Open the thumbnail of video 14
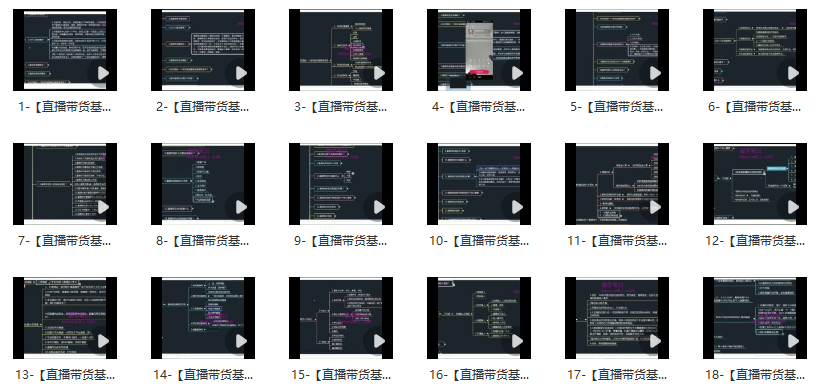Image resolution: width=818 pixels, height=389 pixels. coord(203,318)
